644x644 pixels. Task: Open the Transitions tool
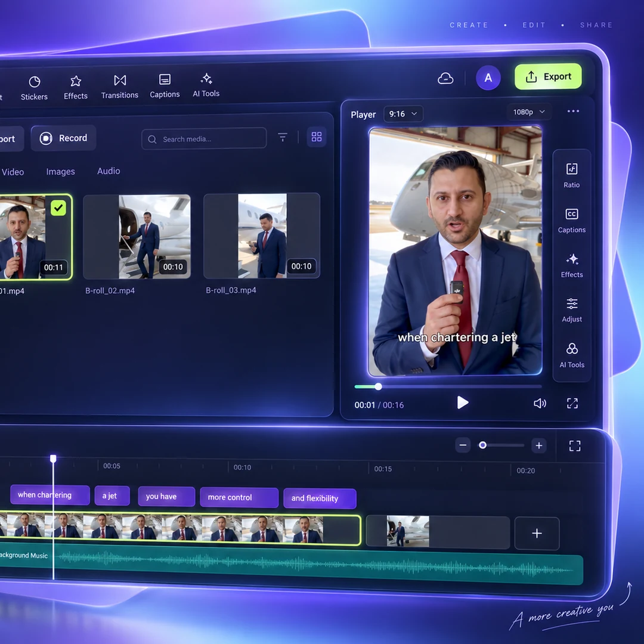(x=119, y=86)
